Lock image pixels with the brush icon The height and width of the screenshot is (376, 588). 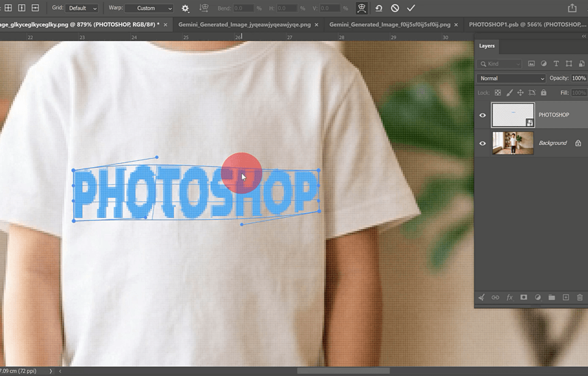pos(509,92)
